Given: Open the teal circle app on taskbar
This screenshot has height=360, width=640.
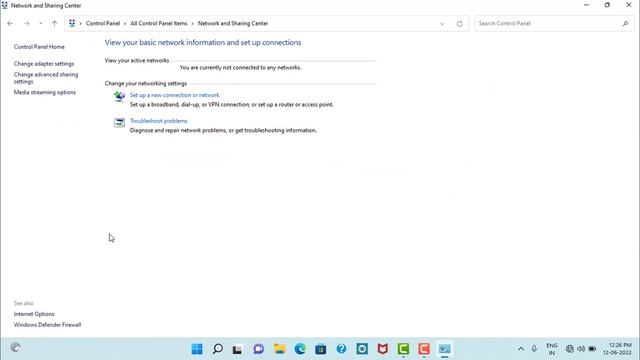Looking at the screenshot, I should click(362, 349).
